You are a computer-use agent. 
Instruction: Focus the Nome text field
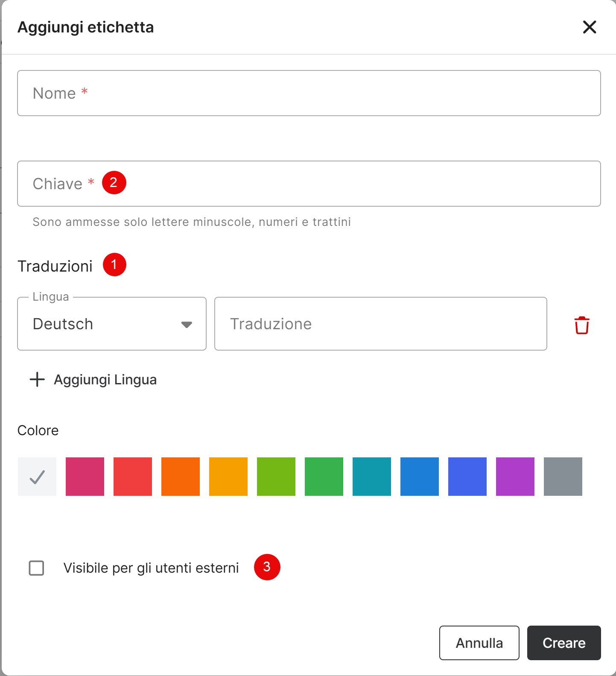(309, 93)
